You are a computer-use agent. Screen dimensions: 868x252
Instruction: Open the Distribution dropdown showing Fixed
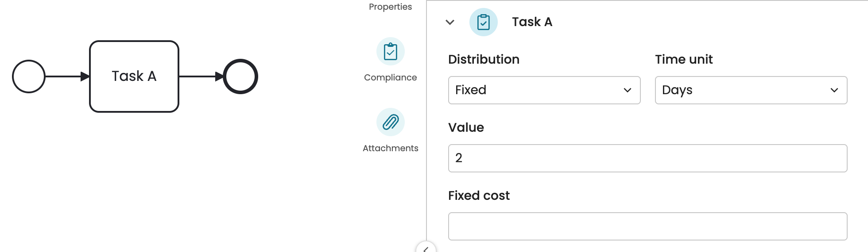pos(544,90)
